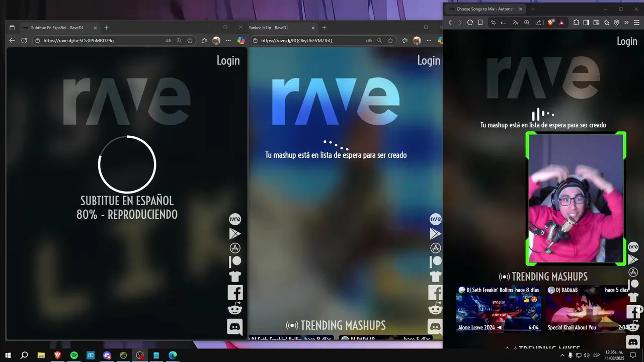Click circular 80% playback progress ring
This screenshot has width=644, height=362.
tap(127, 164)
